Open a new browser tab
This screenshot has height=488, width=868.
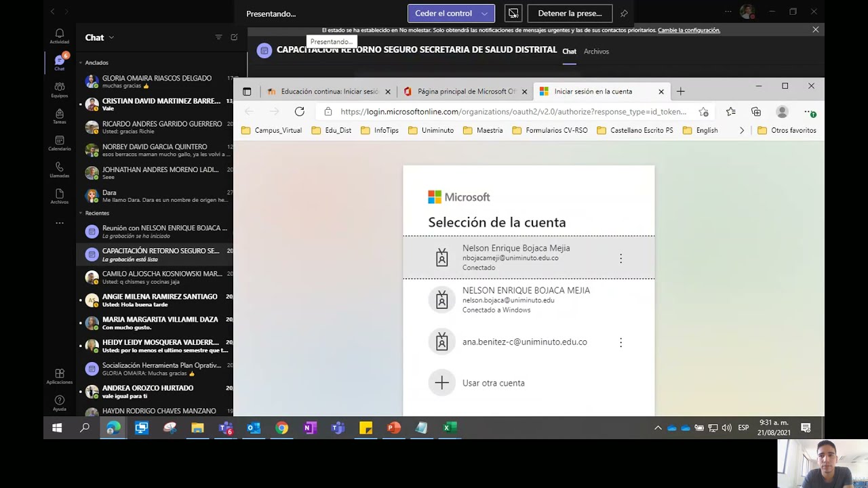(x=681, y=91)
